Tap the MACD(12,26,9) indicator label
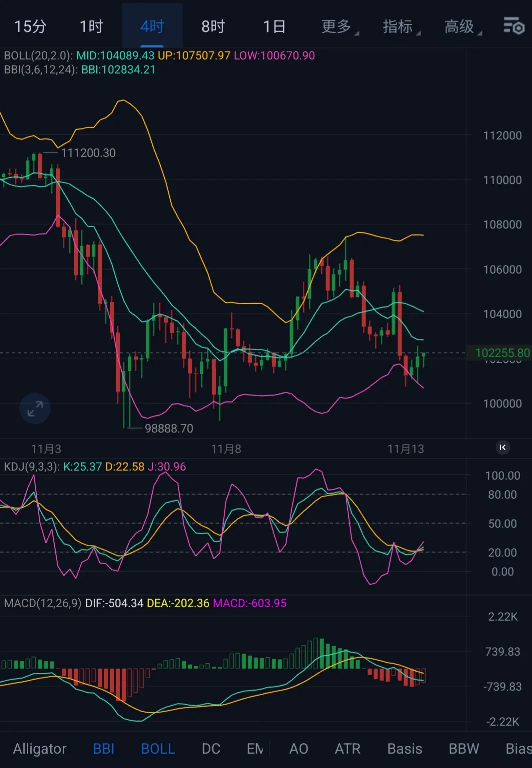 tap(43, 603)
